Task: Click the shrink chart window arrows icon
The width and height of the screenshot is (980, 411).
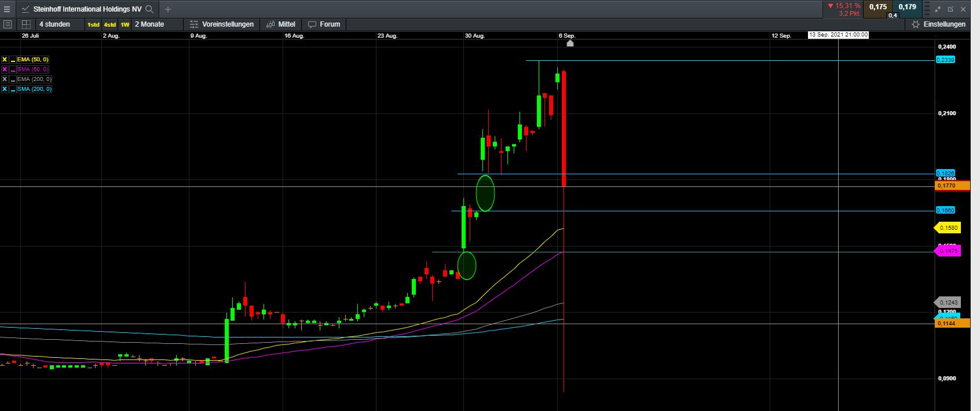Action: (938, 9)
